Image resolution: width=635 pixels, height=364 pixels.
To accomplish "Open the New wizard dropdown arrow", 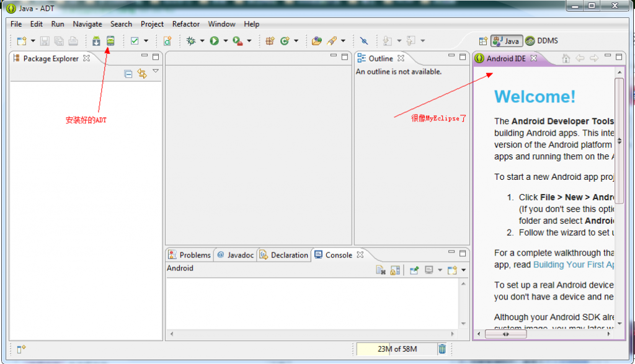I will 33,41.
